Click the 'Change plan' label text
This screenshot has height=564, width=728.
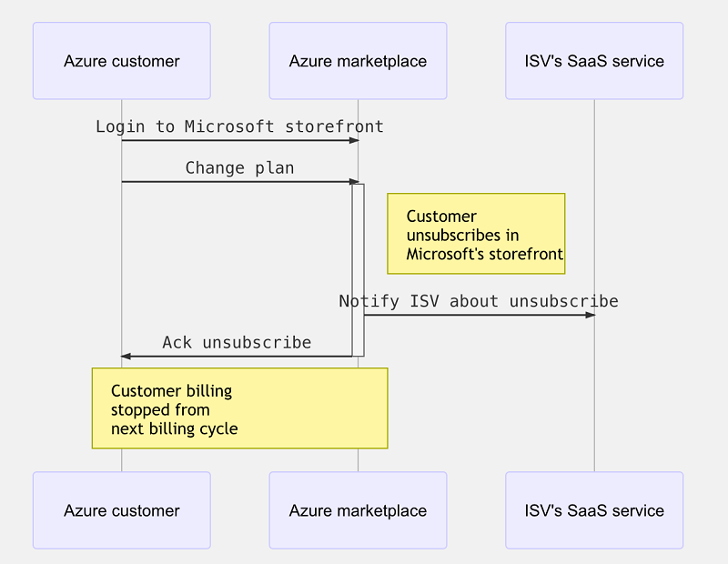click(x=239, y=168)
